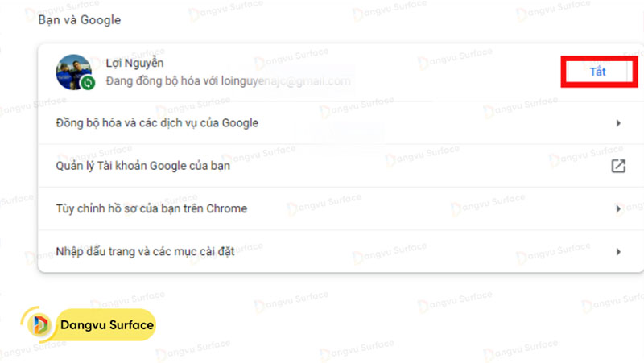
Task: Click the Dangvu Surface round logo icon
Action: point(38,325)
